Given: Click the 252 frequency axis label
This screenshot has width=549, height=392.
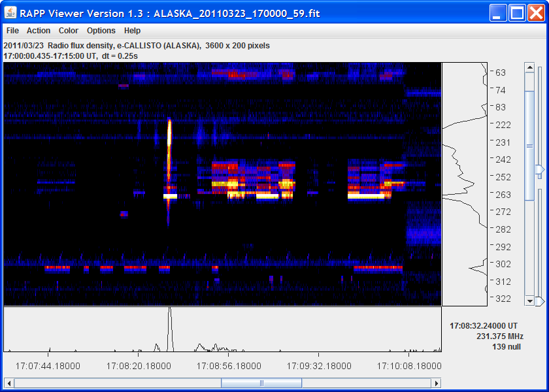Looking at the screenshot, I should [503, 177].
